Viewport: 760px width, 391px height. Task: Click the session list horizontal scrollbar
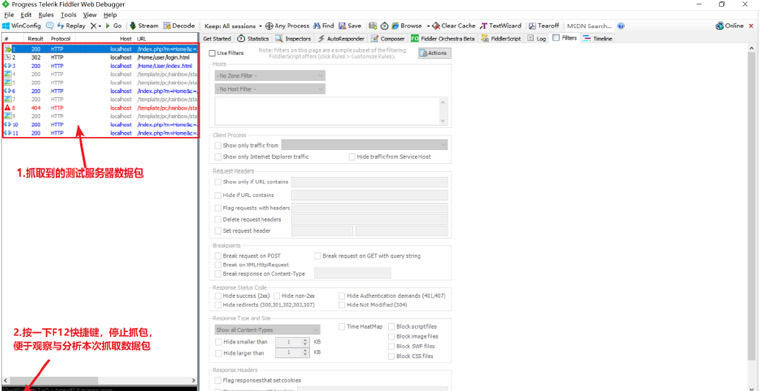(x=99, y=380)
